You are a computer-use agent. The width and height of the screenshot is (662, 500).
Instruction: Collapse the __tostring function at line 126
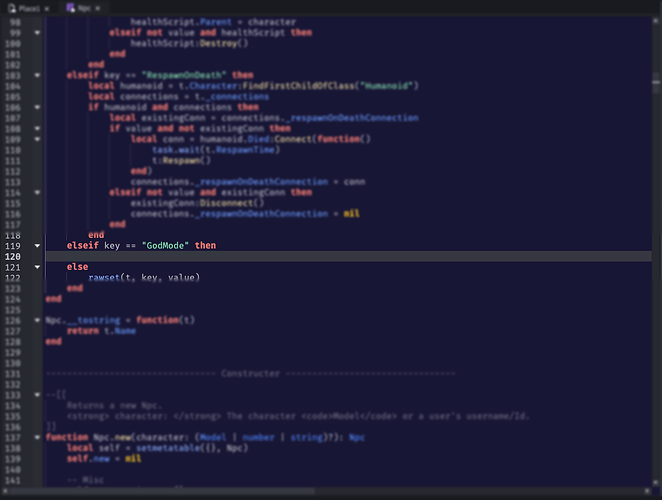click(x=37, y=320)
